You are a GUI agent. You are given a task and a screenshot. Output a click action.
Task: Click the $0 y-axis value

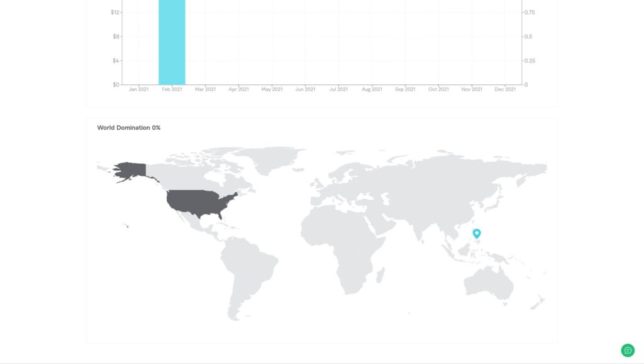pyautogui.click(x=116, y=85)
